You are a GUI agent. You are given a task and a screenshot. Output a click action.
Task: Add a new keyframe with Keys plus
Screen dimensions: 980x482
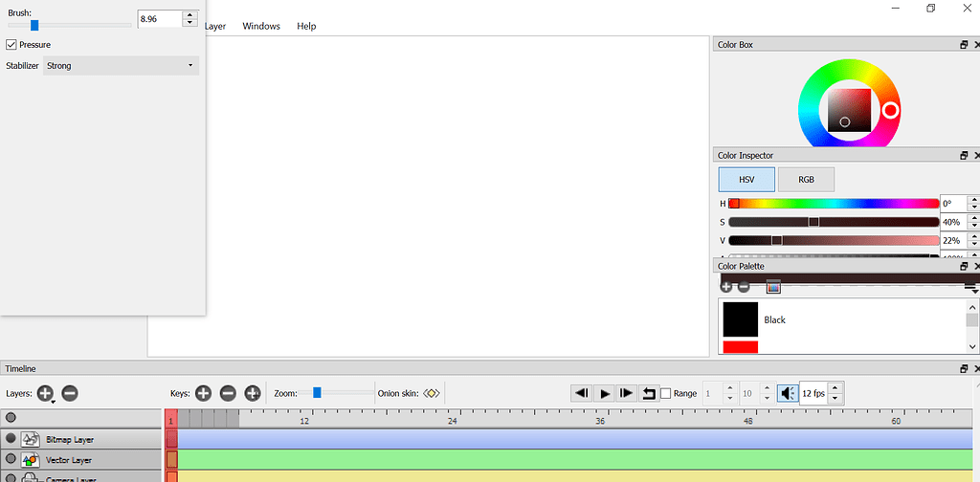point(203,393)
